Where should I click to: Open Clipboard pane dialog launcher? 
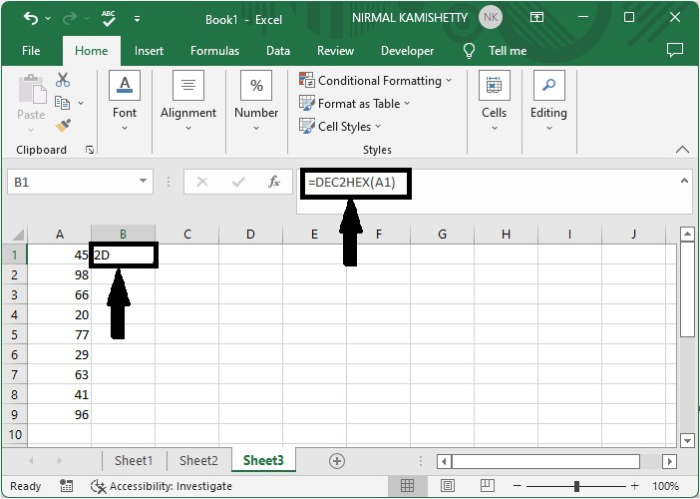89,150
